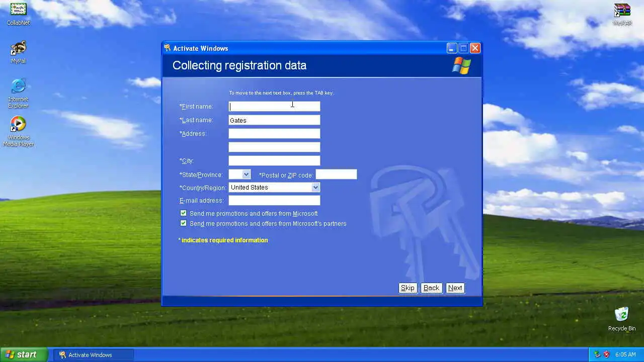Click the City input field
This screenshot has height=362, width=644.
coord(274,160)
